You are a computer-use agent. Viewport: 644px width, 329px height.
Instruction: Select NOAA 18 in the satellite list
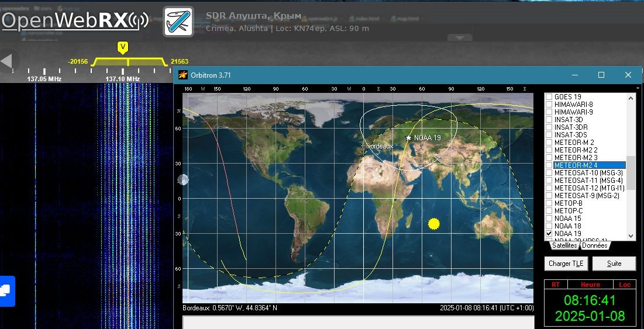(567, 226)
